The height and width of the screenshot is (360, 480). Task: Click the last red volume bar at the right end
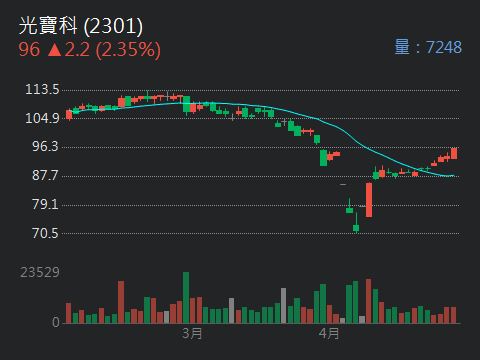453,315
